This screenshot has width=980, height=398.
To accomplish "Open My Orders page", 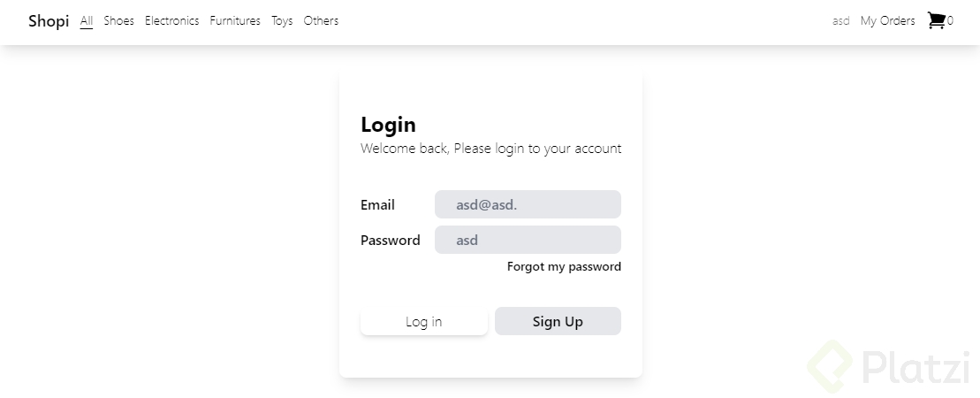I will pos(887,21).
